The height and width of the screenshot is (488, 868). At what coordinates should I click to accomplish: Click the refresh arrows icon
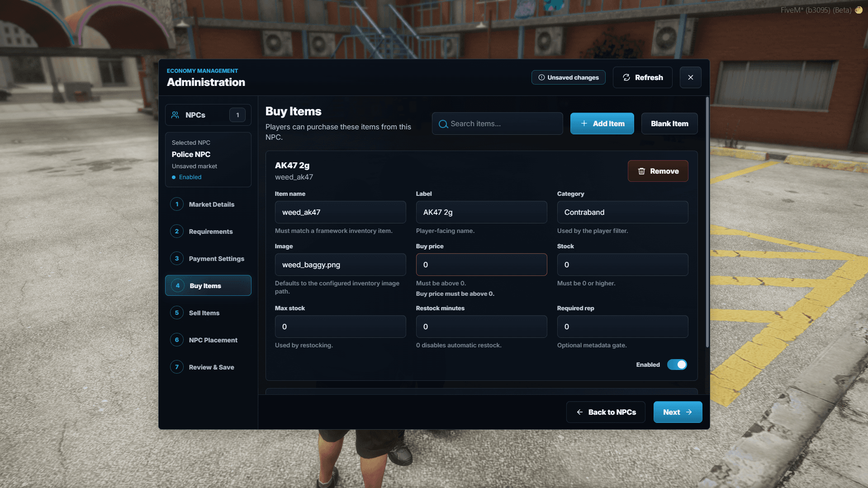click(x=626, y=77)
